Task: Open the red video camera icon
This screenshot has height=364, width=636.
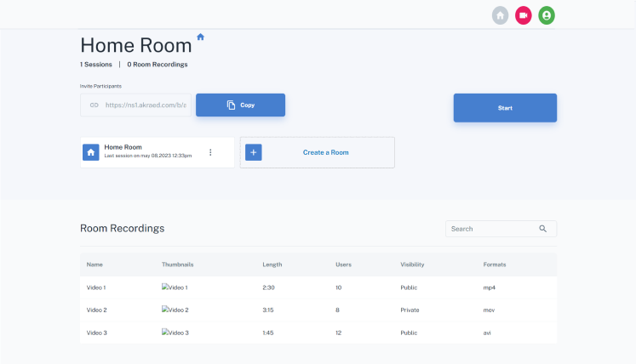Action: pyautogui.click(x=524, y=15)
